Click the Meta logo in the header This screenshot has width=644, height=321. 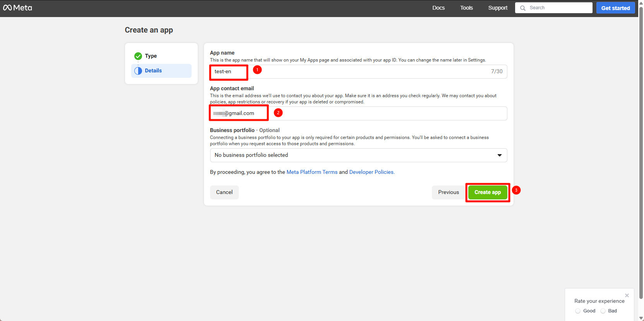pos(17,8)
